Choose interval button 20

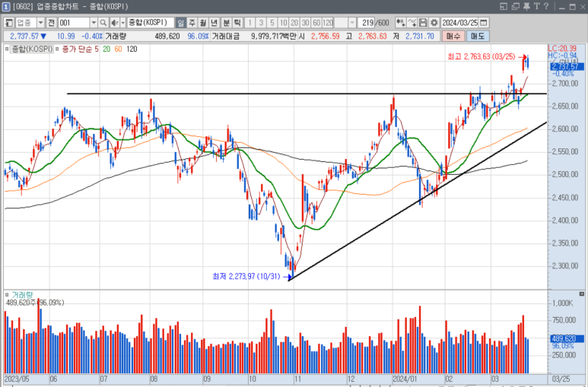[x=294, y=23]
